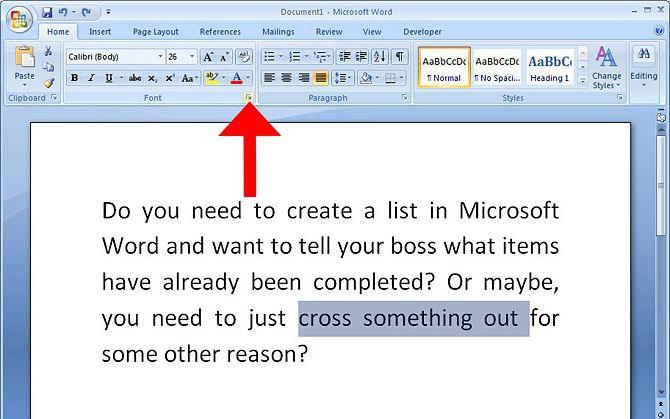
Task: Activate the Format Painter
Action: point(49,82)
